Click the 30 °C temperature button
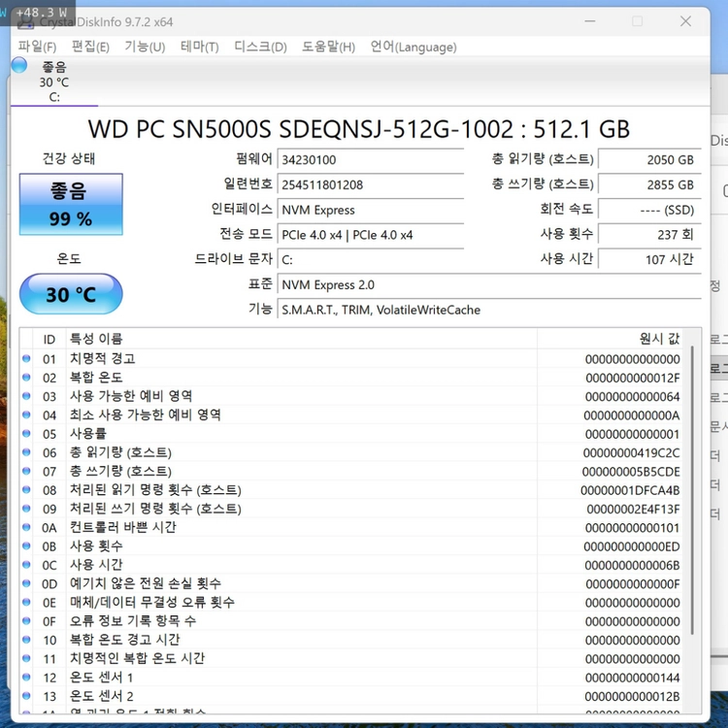The image size is (728, 728). (x=71, y=294)
